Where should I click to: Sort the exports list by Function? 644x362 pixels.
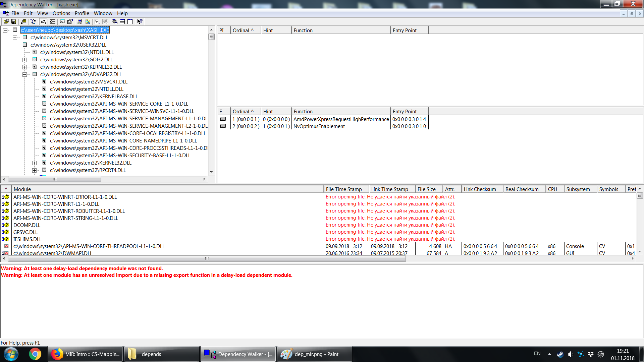pos(341,111)
